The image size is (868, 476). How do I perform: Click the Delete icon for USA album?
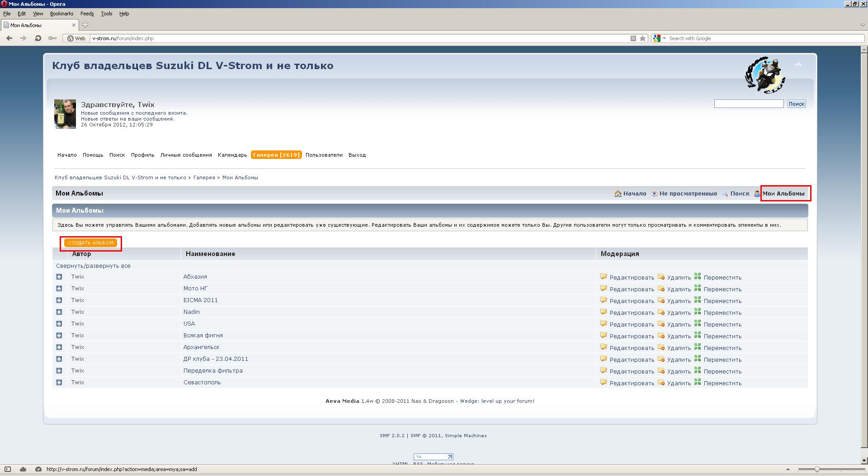[x=661, y=323]
